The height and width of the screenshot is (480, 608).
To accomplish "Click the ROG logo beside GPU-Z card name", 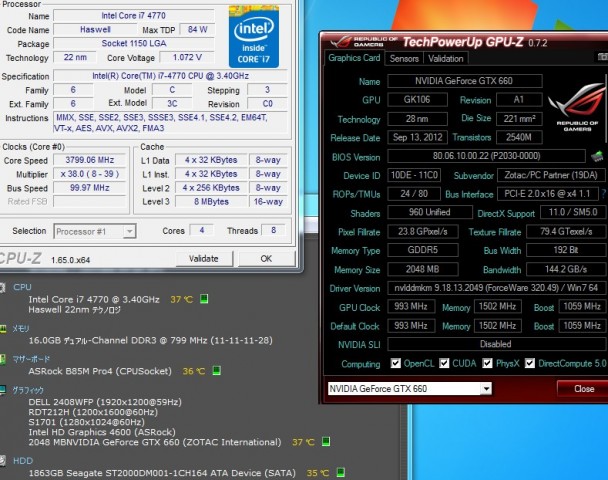I will pyautogui.click(x=577, y=109).
